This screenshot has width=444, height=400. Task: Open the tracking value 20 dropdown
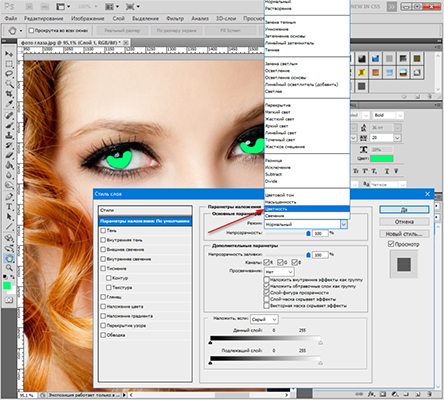pyautogui.click(x=397, y=138)
